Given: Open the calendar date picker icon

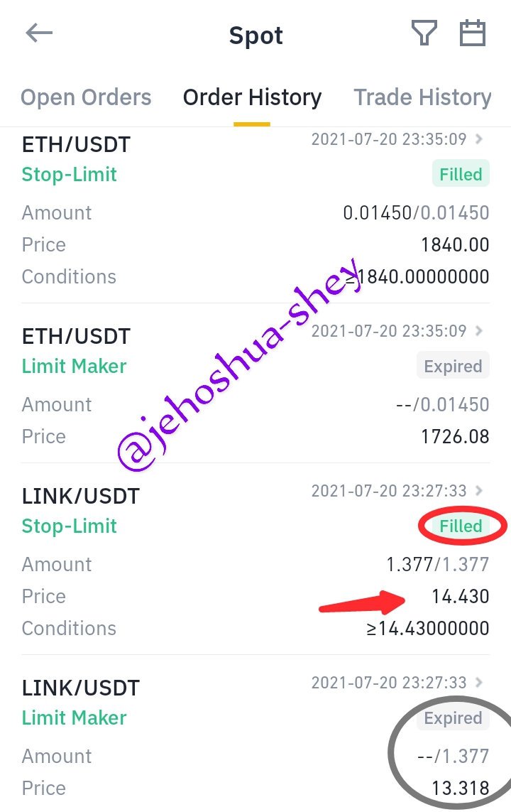Looking at the screenshot, I should coord(472,33).
